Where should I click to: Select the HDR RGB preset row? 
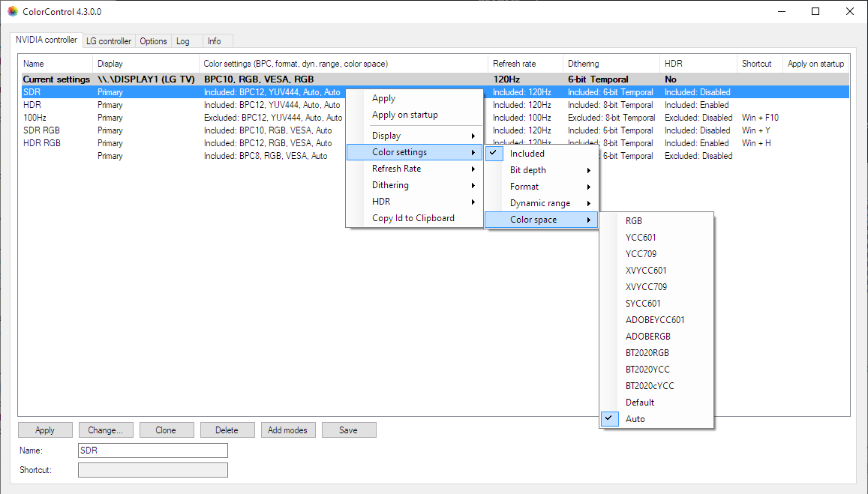click(42, 143)
